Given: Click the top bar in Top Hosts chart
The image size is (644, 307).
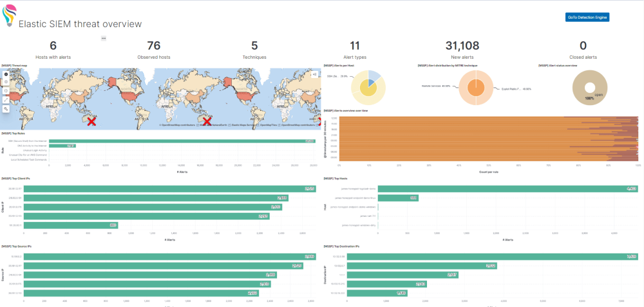Looking at the screenshot, I should (498, 189).
